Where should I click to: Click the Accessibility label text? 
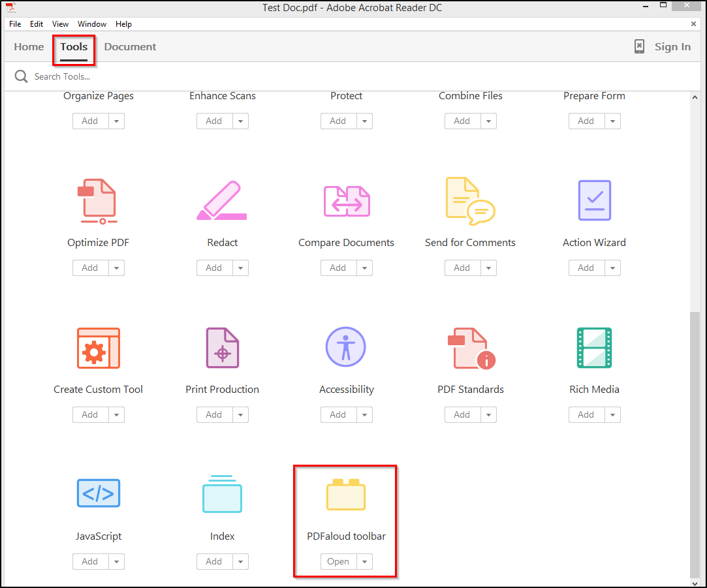346,390
